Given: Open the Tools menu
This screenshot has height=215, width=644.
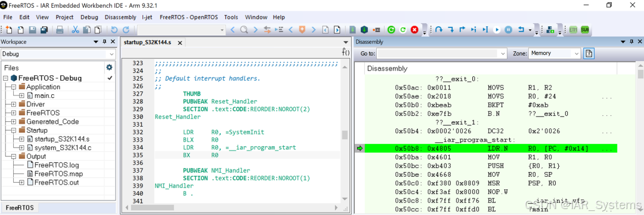Looking at the screenshot, I should [231, 17].
